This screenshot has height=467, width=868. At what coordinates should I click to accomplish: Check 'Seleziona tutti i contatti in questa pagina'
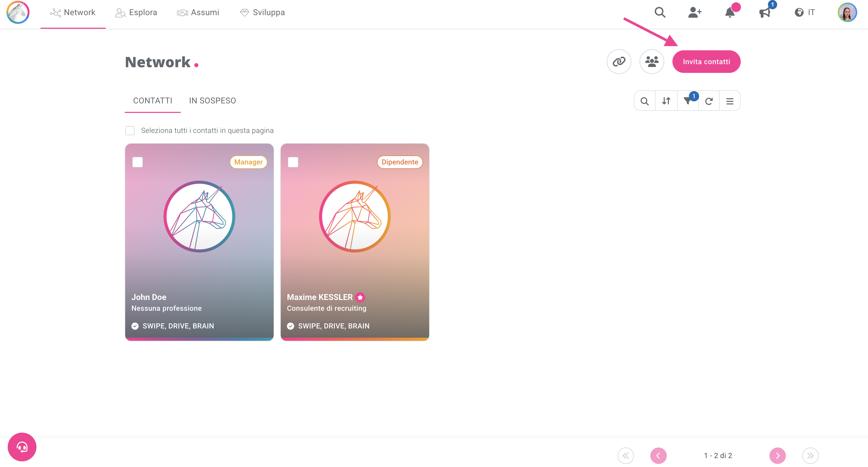pyautogui.click(x=130, y=131)
